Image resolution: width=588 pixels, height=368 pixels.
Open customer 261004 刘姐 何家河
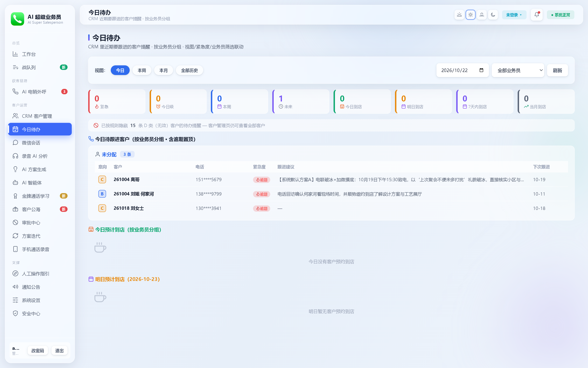134,194
